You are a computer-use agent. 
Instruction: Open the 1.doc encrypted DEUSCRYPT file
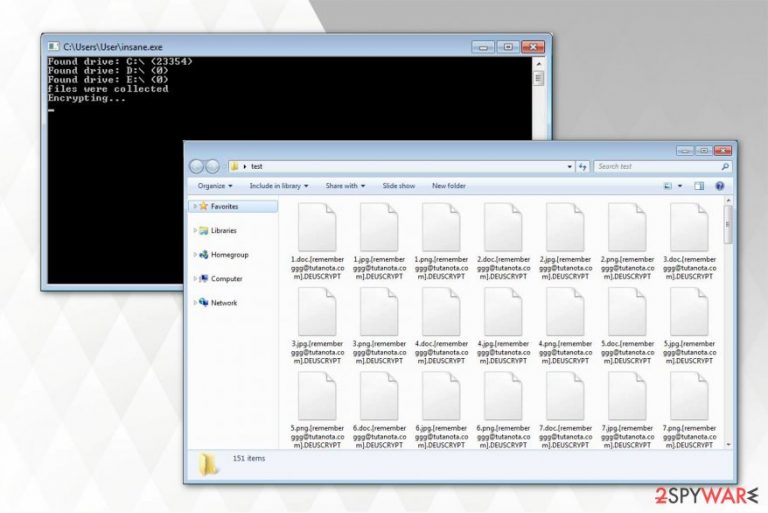click(317, 241)
